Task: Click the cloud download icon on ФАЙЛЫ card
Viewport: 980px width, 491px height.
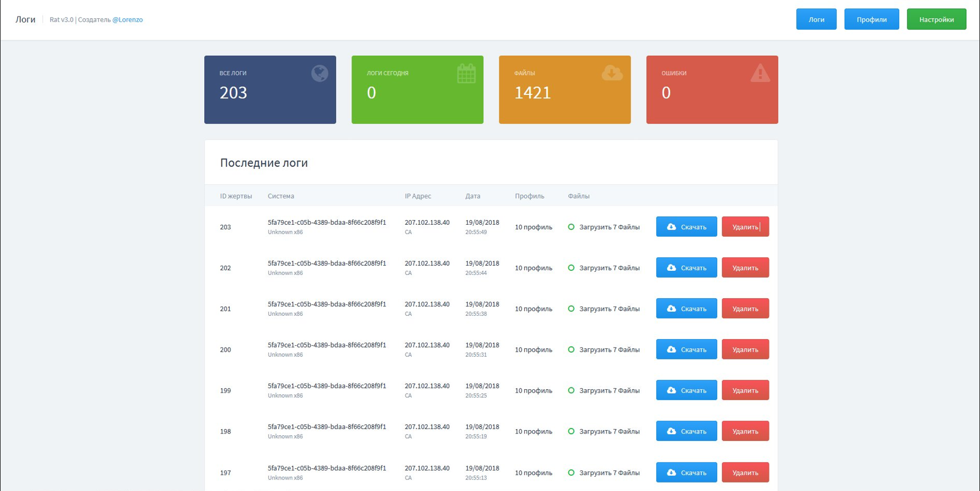Action: pyautogui.click(x=612, y=73)
